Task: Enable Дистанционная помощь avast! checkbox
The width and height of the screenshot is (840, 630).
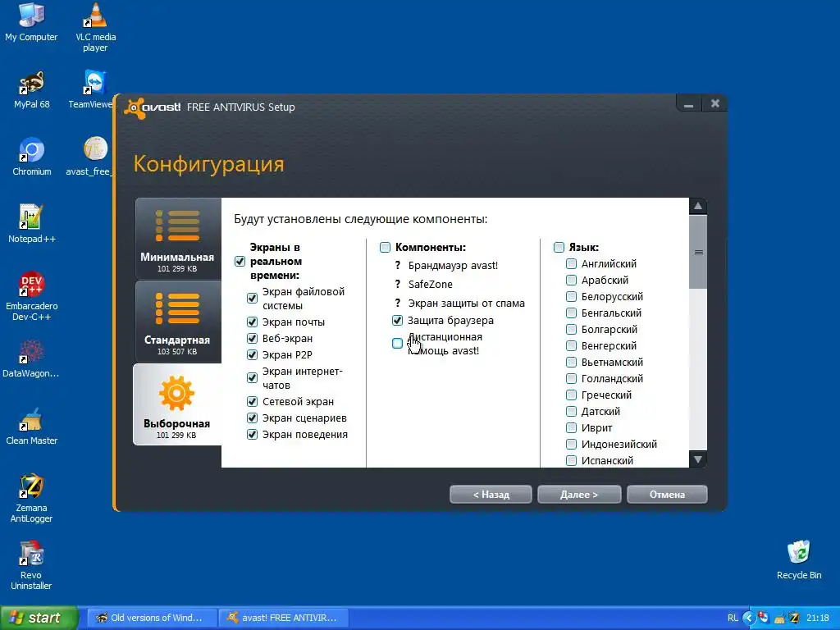Action: [x=398, y=344]
